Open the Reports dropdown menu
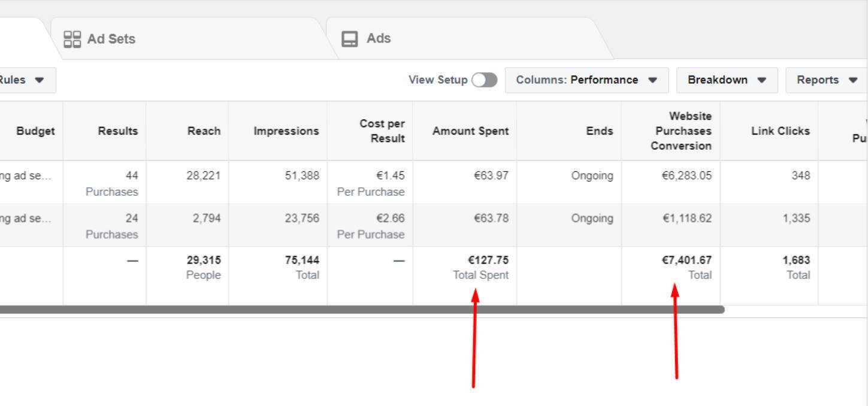 [x=826, y=80]
